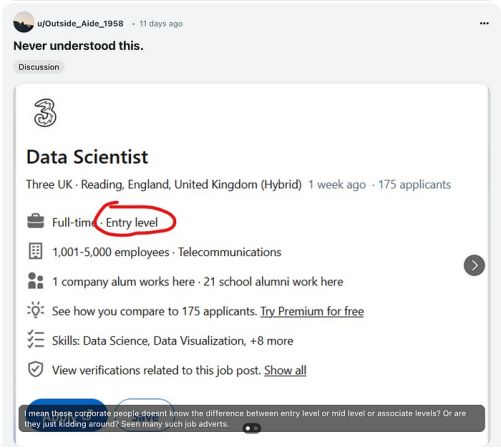Click the user avatar of Outside_Aide_1958

(23, 22)
